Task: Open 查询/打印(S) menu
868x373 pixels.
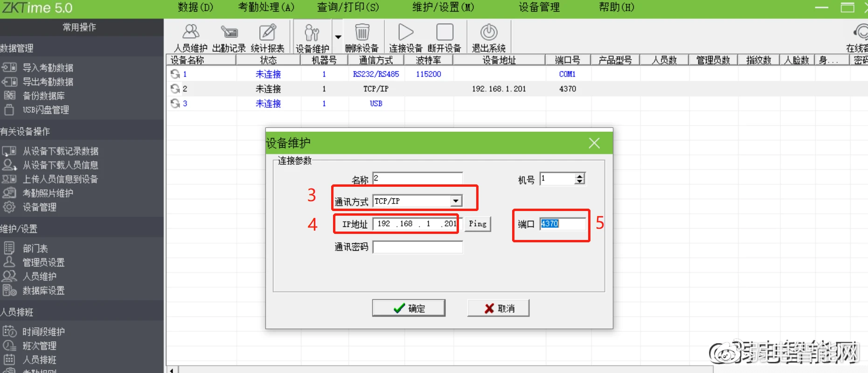Action: [x=348, y=7]
